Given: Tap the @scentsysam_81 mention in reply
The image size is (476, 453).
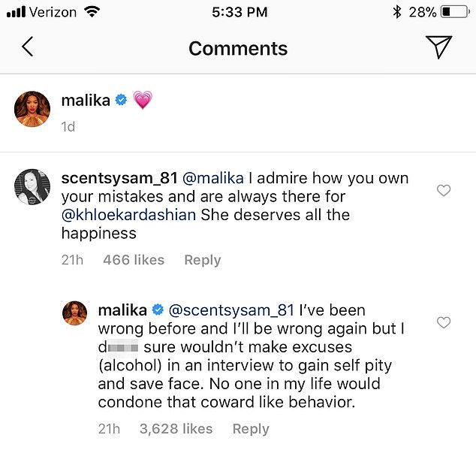Looking at the screenshot, I should click(232, 310).
